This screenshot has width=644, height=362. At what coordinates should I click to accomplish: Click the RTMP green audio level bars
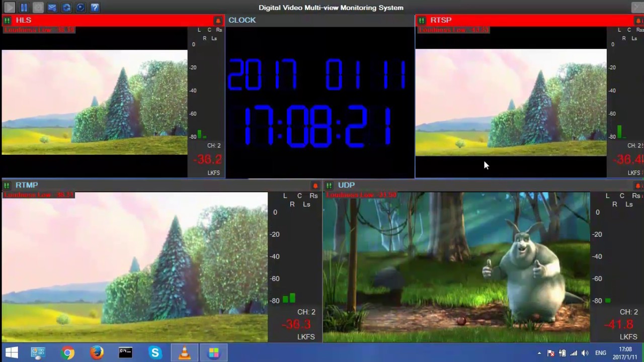coord(289,298)
